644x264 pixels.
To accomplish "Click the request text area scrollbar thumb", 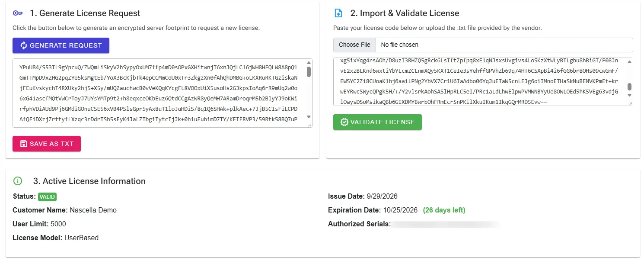I will (x=309, y=71).
